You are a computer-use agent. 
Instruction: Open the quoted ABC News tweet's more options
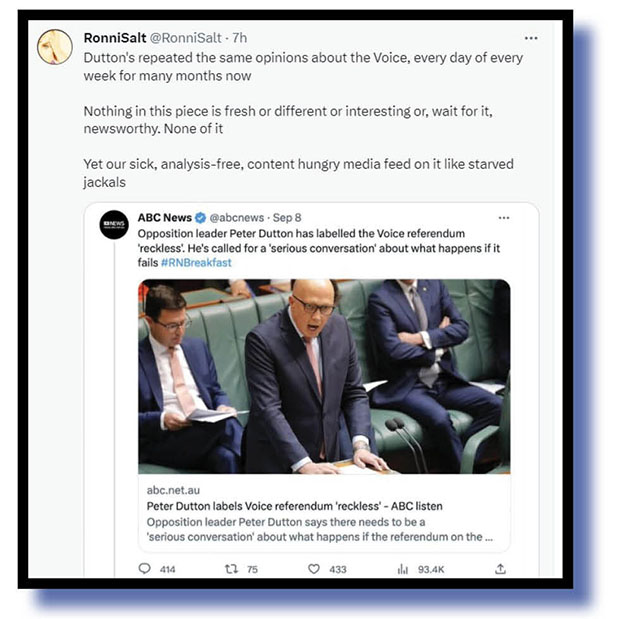[504, 218]
